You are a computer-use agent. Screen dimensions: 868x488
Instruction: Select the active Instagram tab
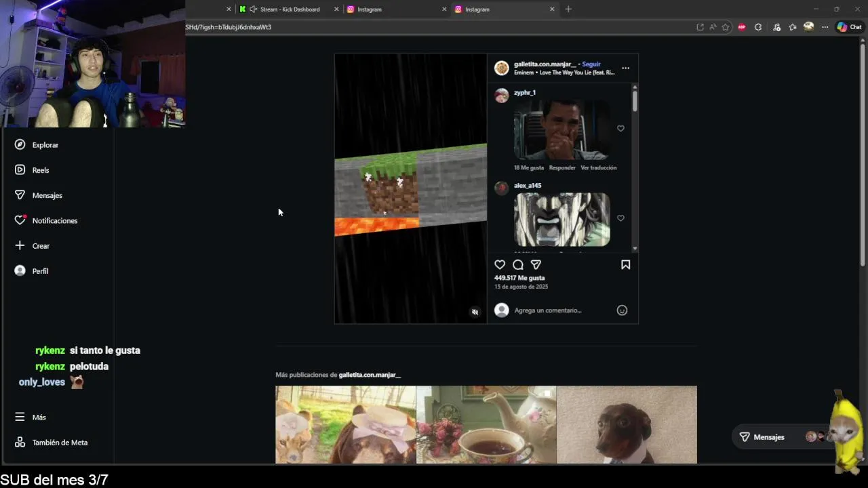[477, 9]
